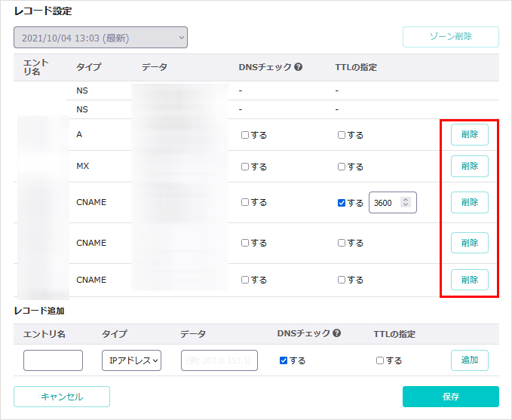Click the ゾーン削除 button
Screen dimensions: 512x420
[450, 37]
